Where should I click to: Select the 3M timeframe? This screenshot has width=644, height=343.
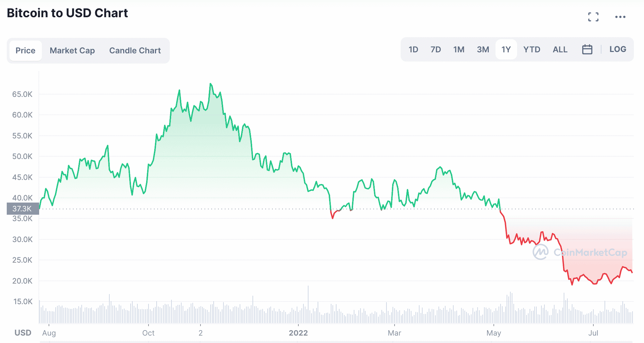point(483,49)
